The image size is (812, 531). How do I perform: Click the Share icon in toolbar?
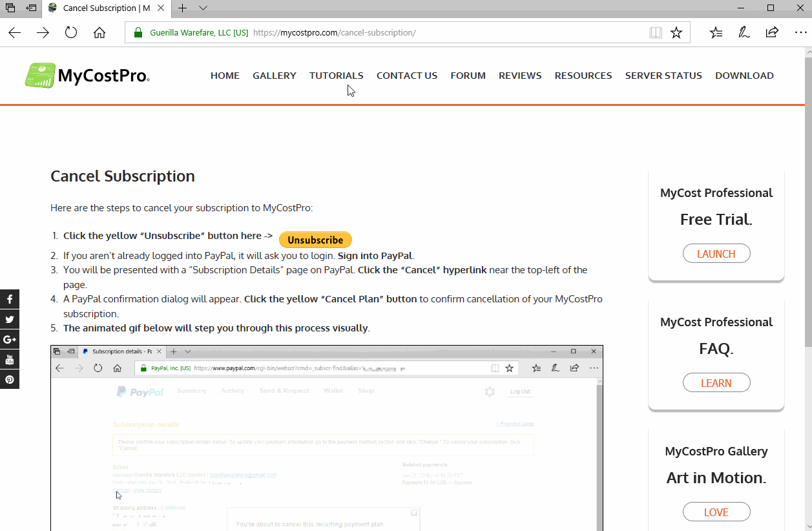(772, 32)
